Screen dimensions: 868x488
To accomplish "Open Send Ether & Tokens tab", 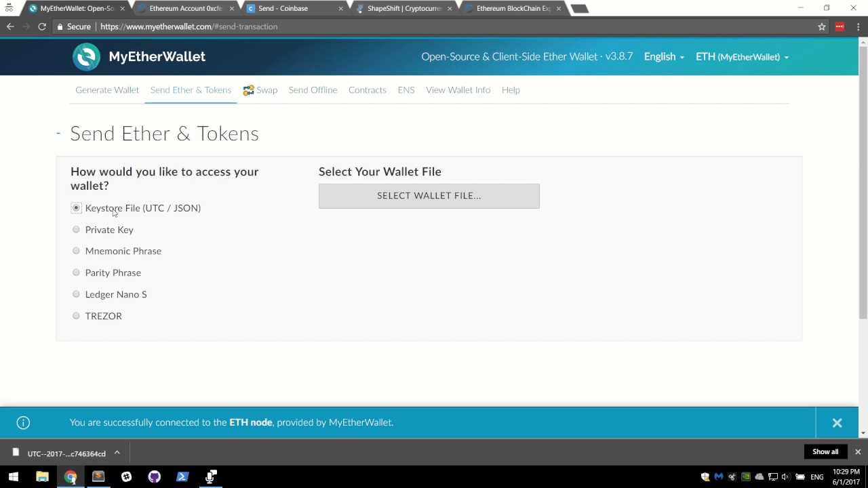I will tap(191, 90).
